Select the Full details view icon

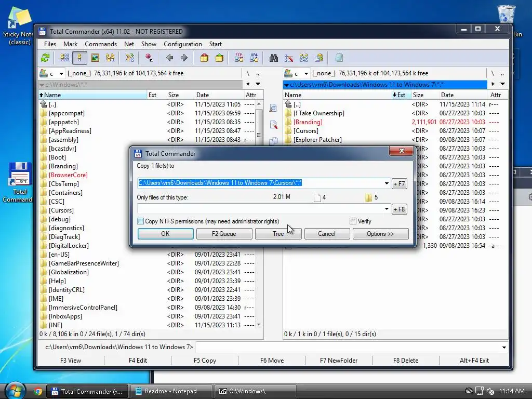tap(79, 58)
